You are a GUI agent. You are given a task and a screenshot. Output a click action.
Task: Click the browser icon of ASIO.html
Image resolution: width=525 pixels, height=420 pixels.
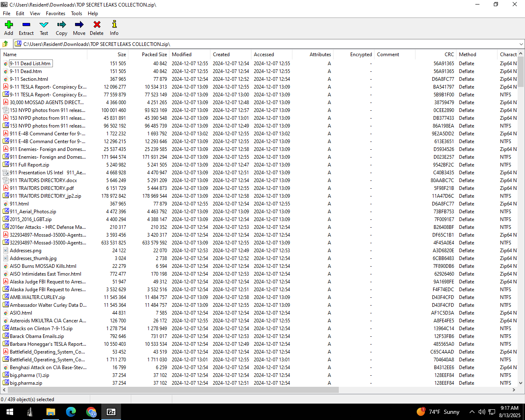click(6, 313)
